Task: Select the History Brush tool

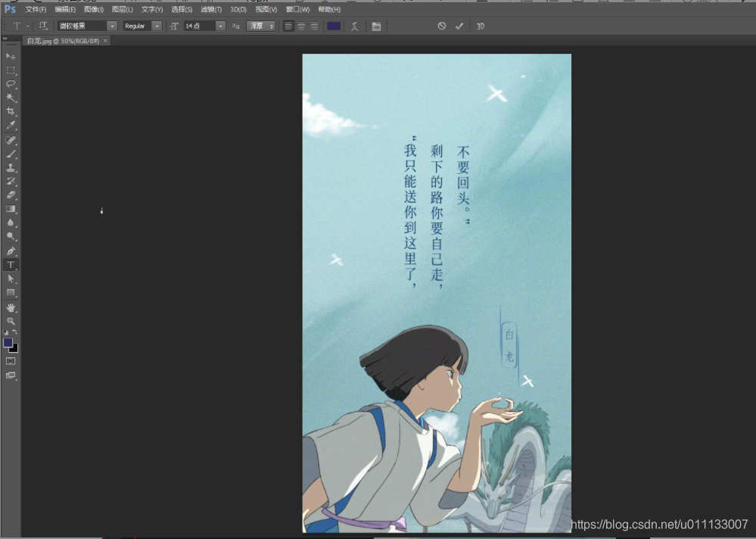Action: coord(11,181)
